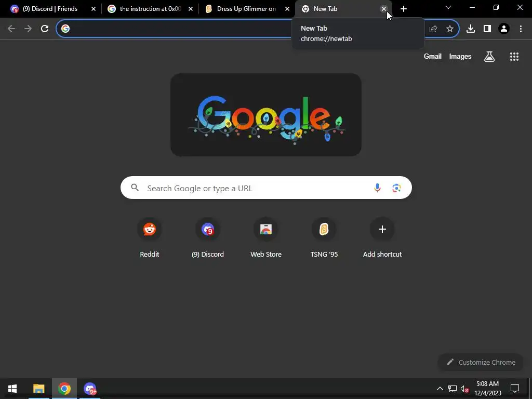The height and width of the screenshot is (399, 532).
Task: Open the Web Store shortcut
Action: [x=265, y=238]
